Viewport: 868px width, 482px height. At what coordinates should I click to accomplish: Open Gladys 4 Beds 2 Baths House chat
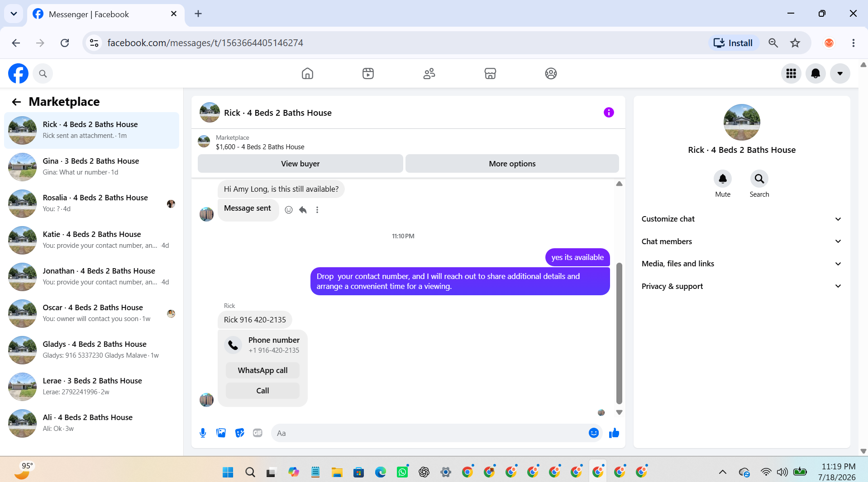pos(92,350)
